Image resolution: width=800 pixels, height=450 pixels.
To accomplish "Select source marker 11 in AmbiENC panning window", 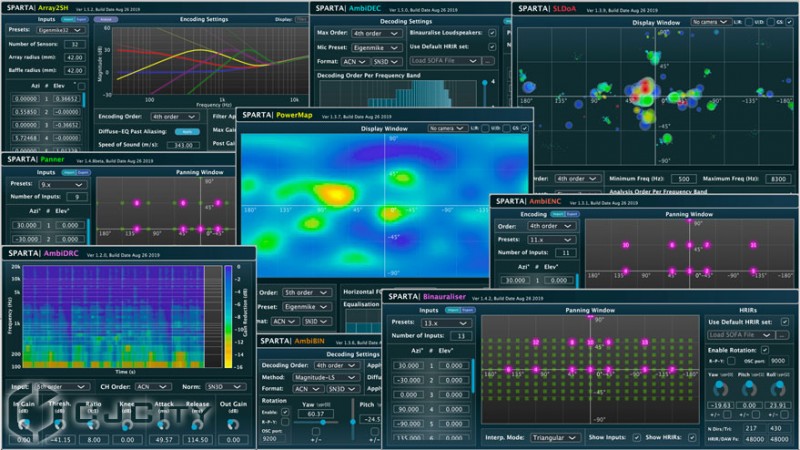I will click(753, 245).
